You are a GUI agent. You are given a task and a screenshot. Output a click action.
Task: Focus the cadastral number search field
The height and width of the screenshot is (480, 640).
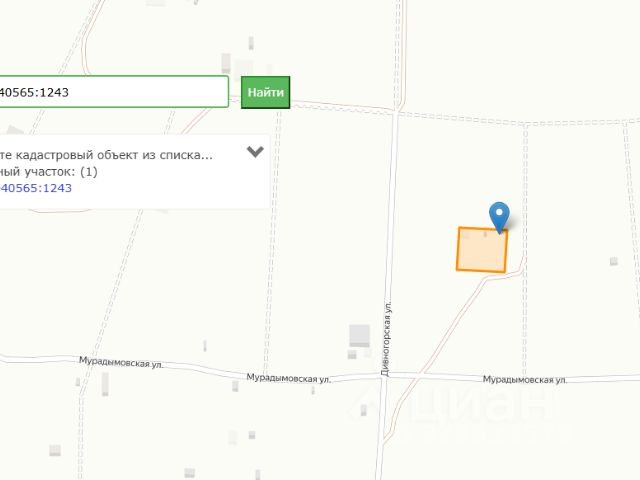pyautogui.click(x=114, y=92)
